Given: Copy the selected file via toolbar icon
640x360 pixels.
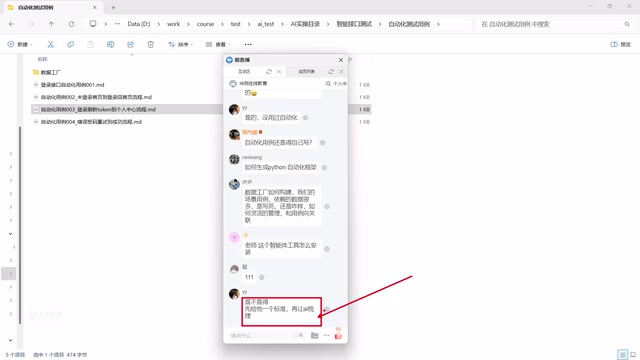Looking at the screenshot, I should pyautogui.click(x=71, y=44).
